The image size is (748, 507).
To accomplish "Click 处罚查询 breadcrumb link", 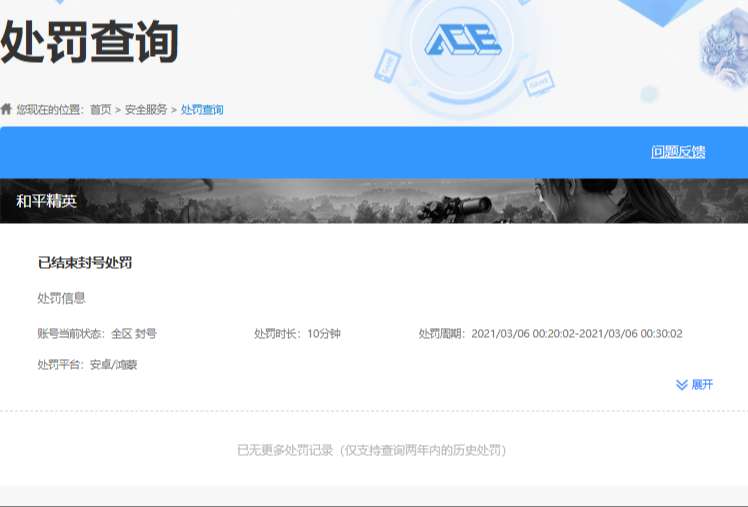I will (x=202, y=110).
